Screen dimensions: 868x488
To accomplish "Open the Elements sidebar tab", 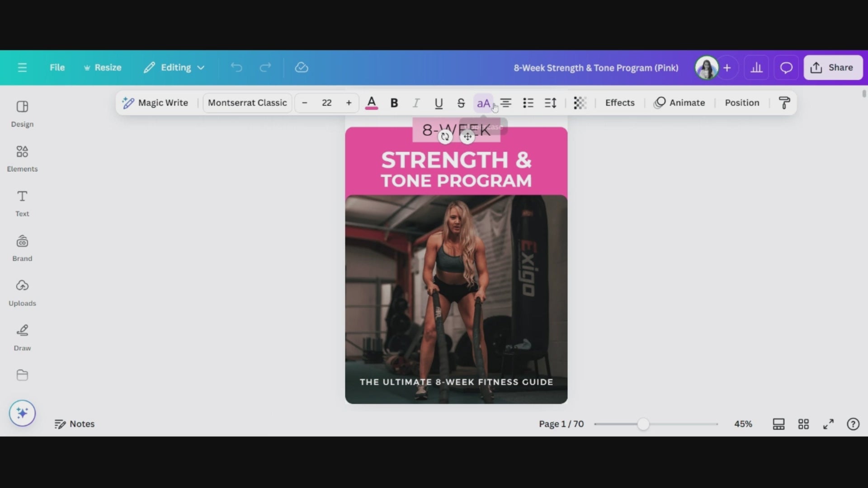I will coord(22,159).
